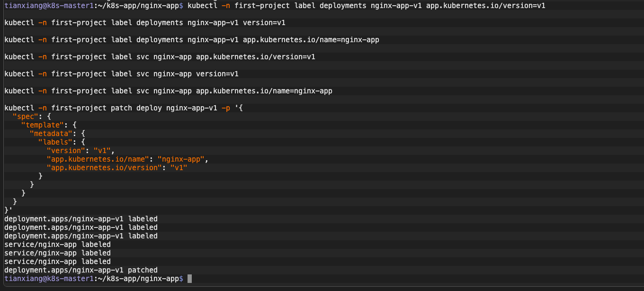Image resolution: width=644 pixels, height=291 pixels.
Task: Click 'app.kubernetes.io/name=nginx-app' in the deployments label command
Action: (311, 40)
